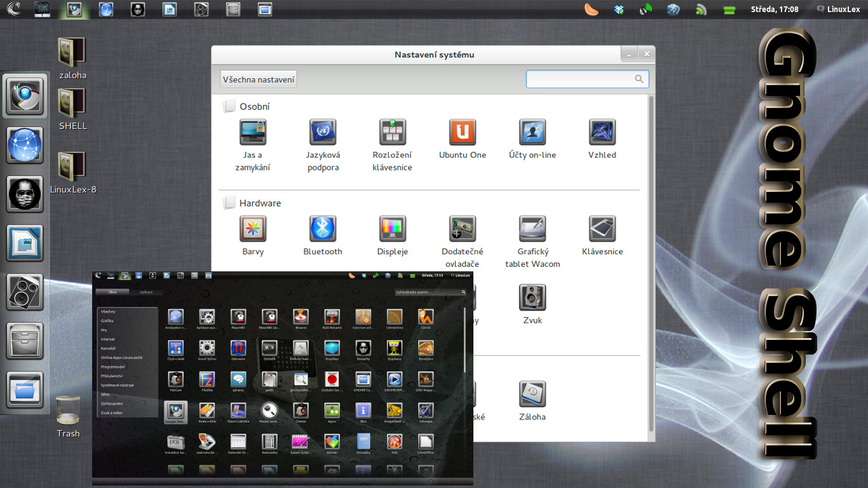Image resolution: width=868 pixels, height=488 pixels.
Task: Click the Bluetooth tray icon in top panel
Action: click(674, 10)
